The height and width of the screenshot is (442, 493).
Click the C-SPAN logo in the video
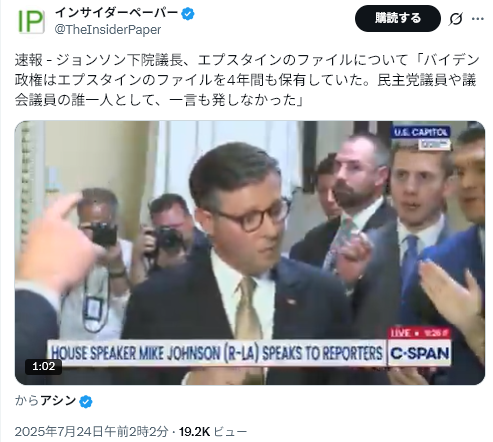click(x=420, y=353)
